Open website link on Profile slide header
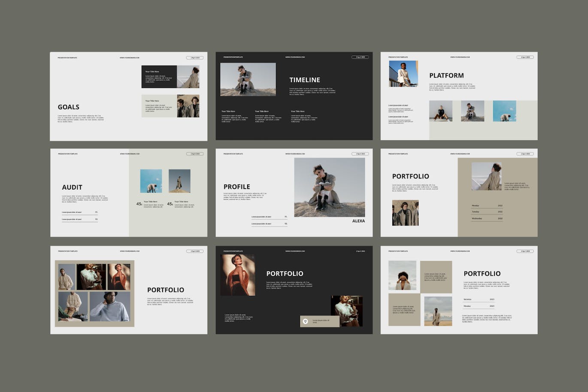The height and width of the screenshot is (392, 588). pos(295,154)
